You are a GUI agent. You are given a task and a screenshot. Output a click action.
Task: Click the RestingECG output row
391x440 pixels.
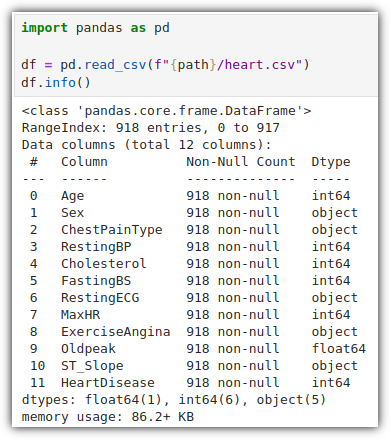coord(194,298)
